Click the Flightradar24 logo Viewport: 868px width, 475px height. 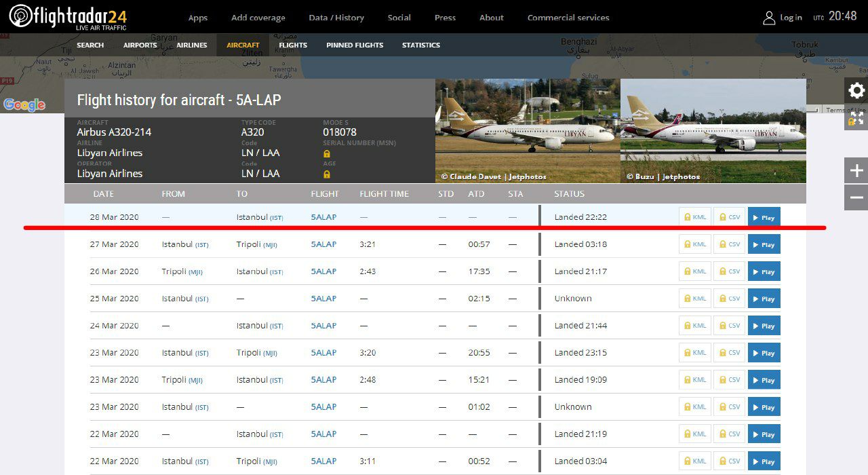point(68,17)
